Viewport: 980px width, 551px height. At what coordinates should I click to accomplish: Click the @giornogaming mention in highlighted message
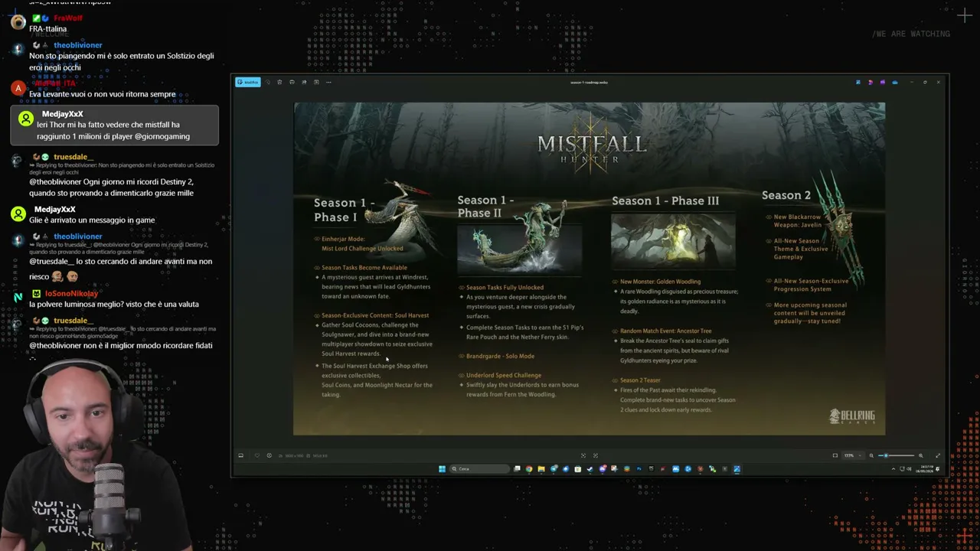click(162, 136)
